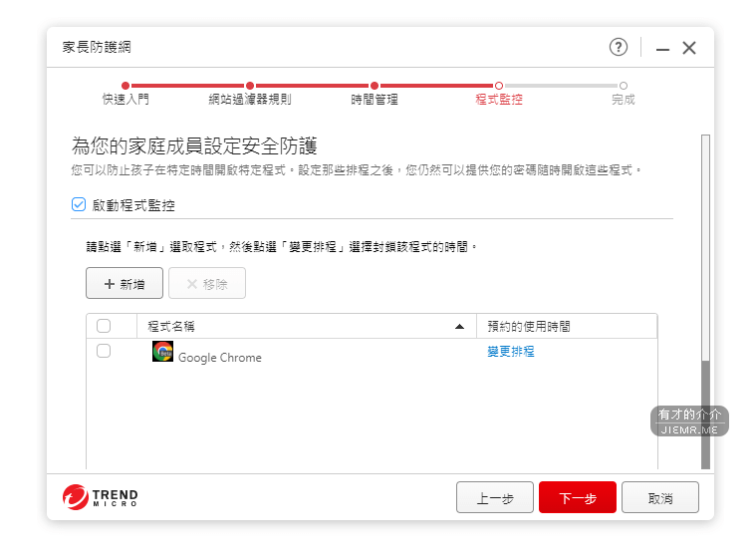Sort list by the 程式名稱 column arrow
The width and height of the screenshot is (756, 558).
point(459,326)
